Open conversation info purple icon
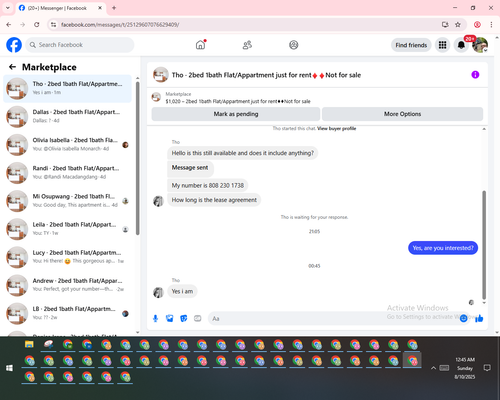 click(x=475, y=75)
